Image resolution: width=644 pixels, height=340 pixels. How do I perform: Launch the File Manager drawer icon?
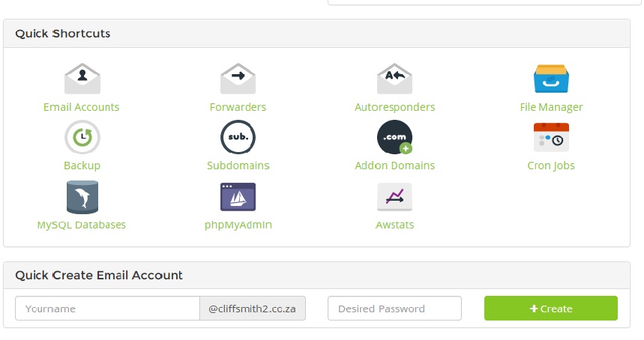click(x=551, y=79)
